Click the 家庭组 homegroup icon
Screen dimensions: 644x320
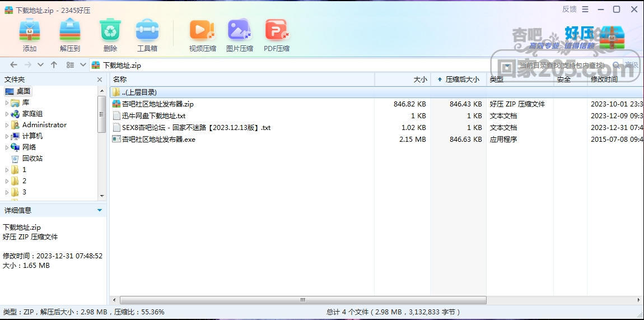15,114
